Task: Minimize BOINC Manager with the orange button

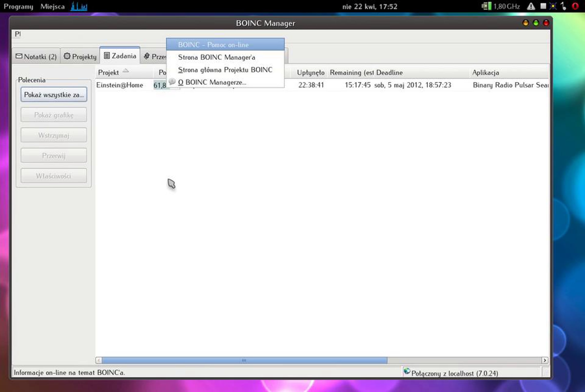Action: coord(526,23)
